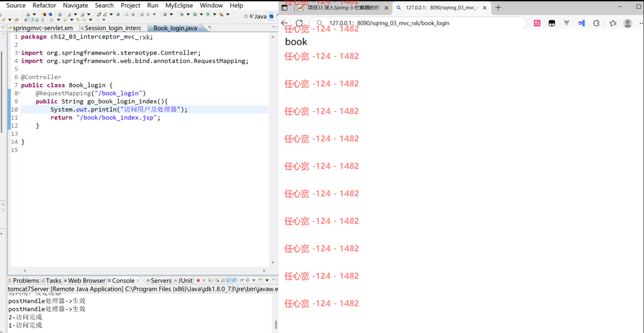The width and height of the screenshot is (644, 333).
Task: Open the Run dropdown arrow
Action: tap(201, 15)
